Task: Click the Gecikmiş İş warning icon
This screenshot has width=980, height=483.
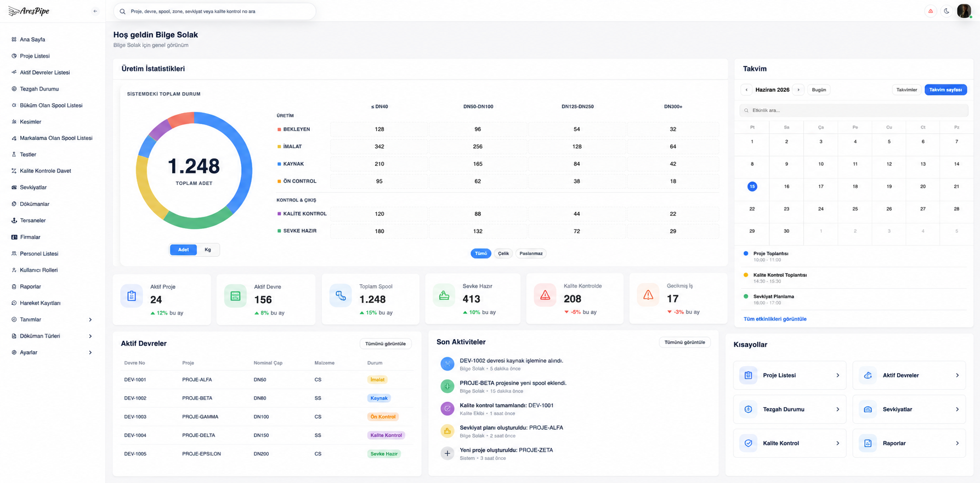Action: click(x=648, y=295)
